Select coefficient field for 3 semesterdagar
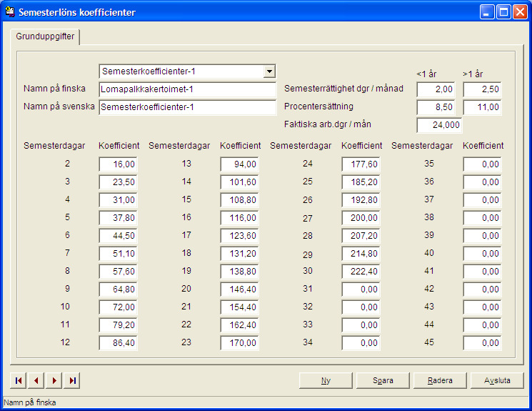 [118, 182]
